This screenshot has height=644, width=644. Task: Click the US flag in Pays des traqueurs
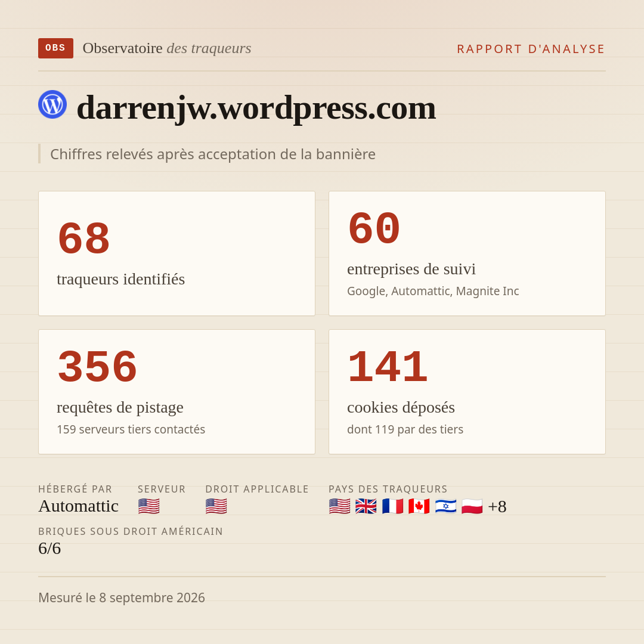point(340,506)
